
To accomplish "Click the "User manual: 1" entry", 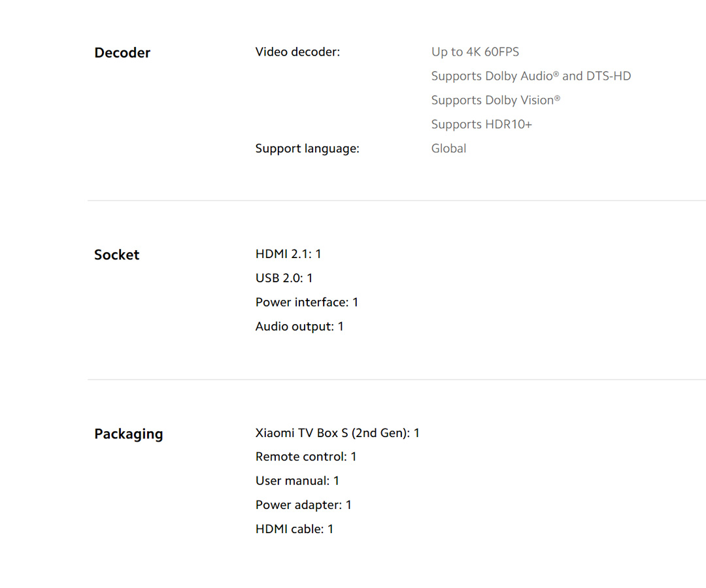I will coord(297,481).
